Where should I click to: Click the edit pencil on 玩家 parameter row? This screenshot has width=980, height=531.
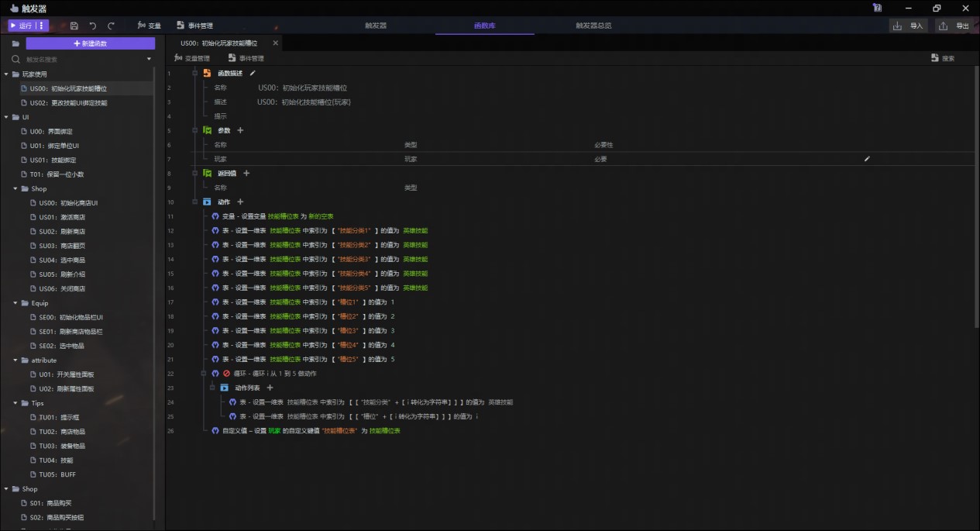coord(867,159)
